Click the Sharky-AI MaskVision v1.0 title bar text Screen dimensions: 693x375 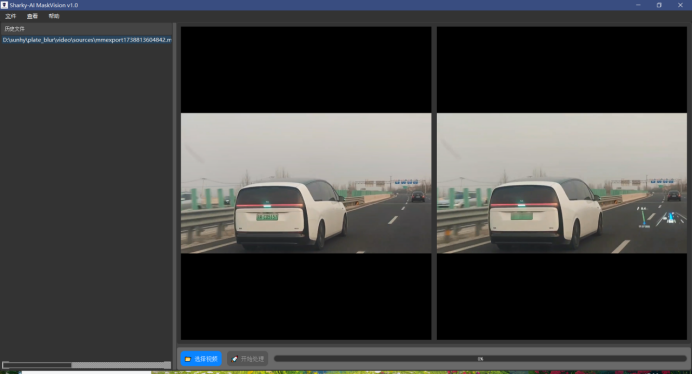tap(44, 5)
